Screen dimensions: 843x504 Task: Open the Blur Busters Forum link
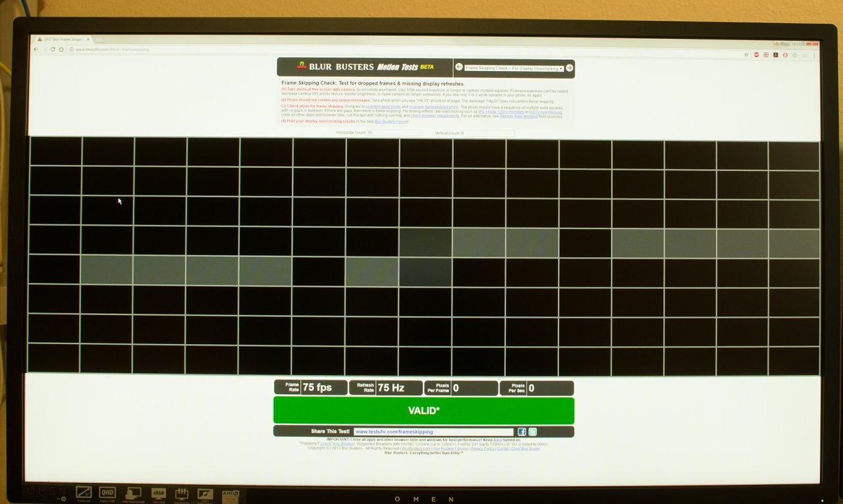391,122
